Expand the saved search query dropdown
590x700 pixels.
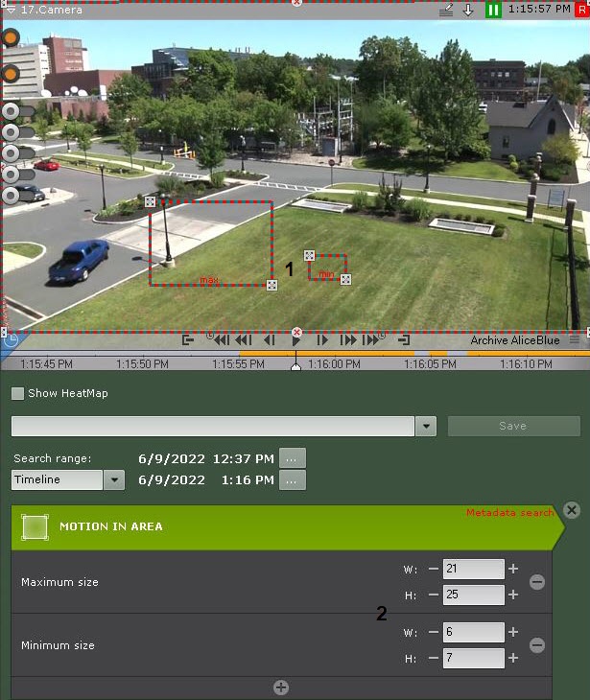click(x=427, y=427)
